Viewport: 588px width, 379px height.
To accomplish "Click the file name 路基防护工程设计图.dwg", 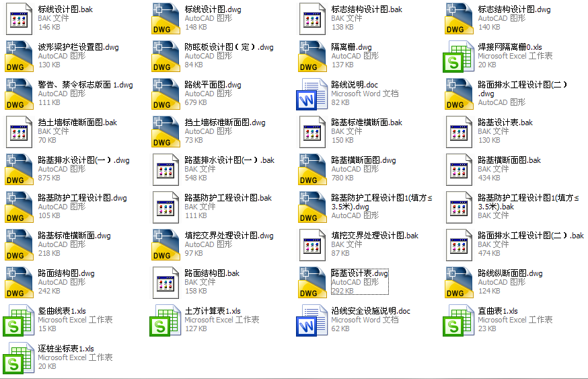I will (x=82, y=198).
